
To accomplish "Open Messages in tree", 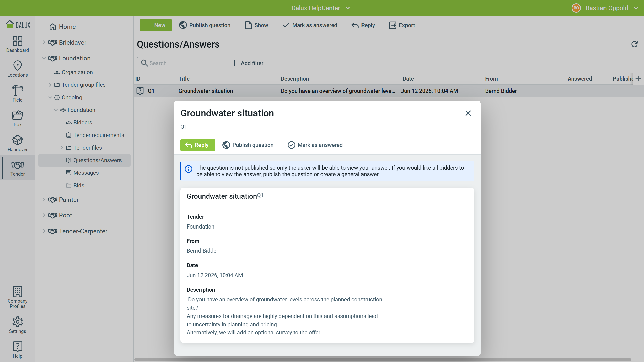I will tap(82, 173).
